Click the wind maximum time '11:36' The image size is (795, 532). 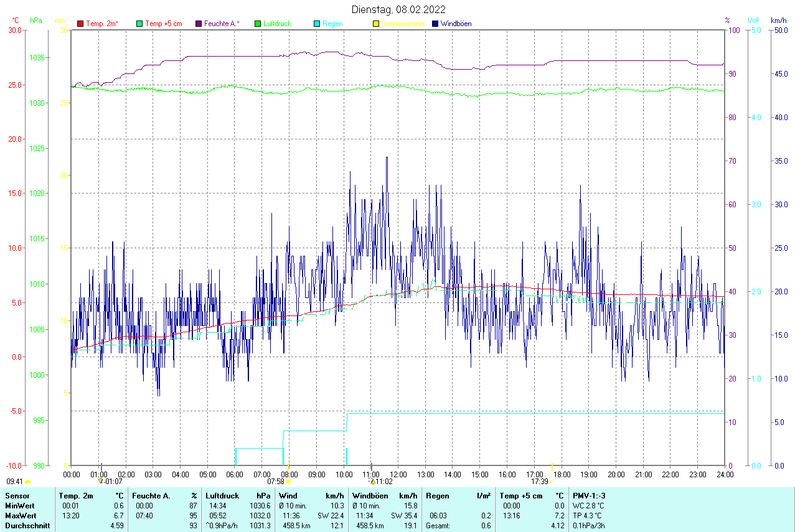[x=291, y=516]
